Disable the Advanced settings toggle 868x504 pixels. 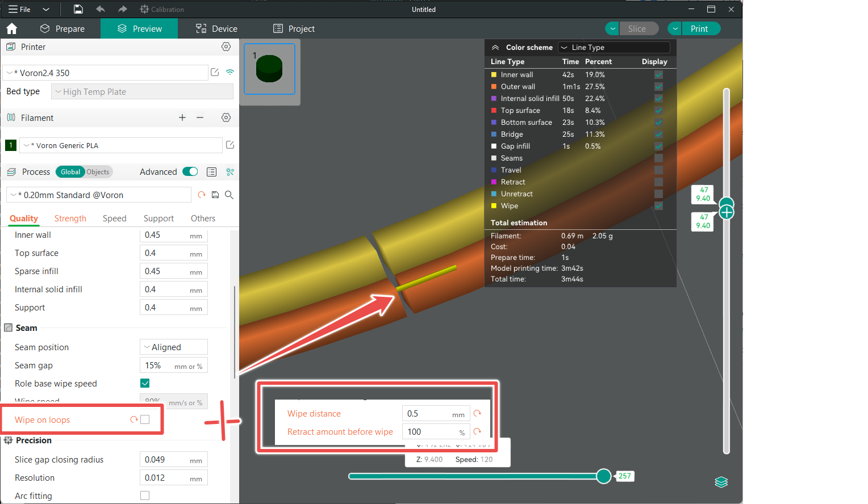tap(190, 171)
